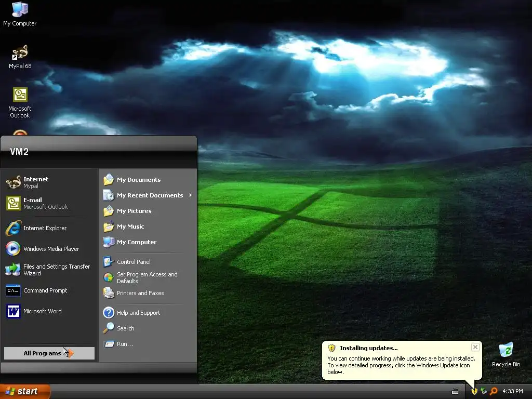The image size is (532, 399).
Task: Open Command Prompt from Start menu
Action: point(49,290)
